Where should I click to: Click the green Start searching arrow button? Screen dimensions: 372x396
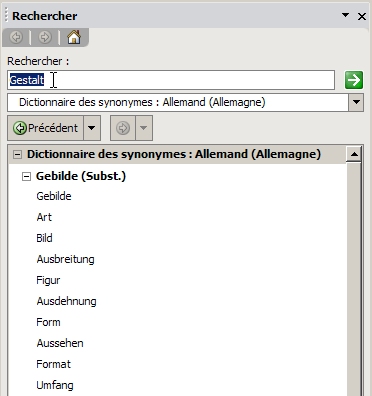pyautogui.click(x=354, y=80)
